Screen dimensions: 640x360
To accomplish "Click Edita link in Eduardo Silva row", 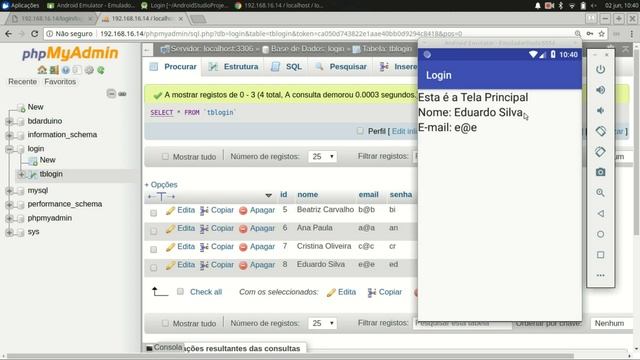I will [186, 264].
